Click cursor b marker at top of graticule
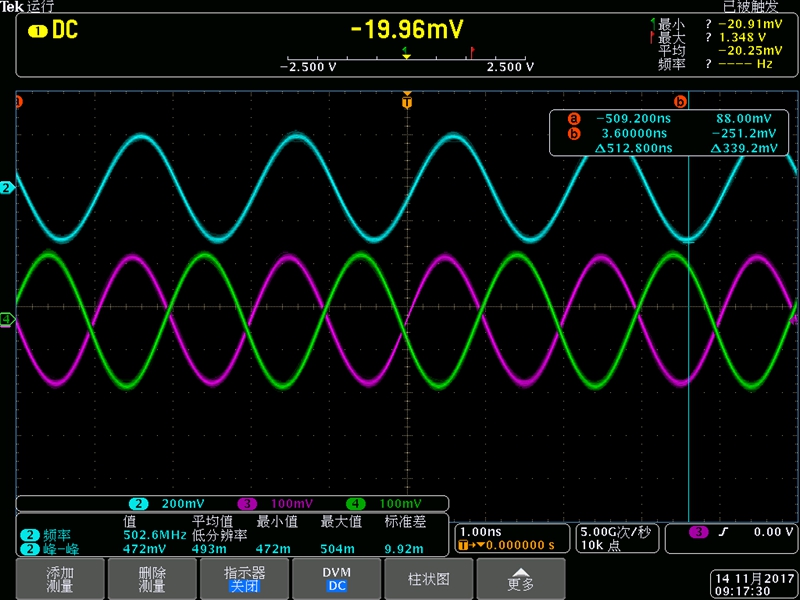The height and width of the screenshot is (600, 800). pos(680,101)
